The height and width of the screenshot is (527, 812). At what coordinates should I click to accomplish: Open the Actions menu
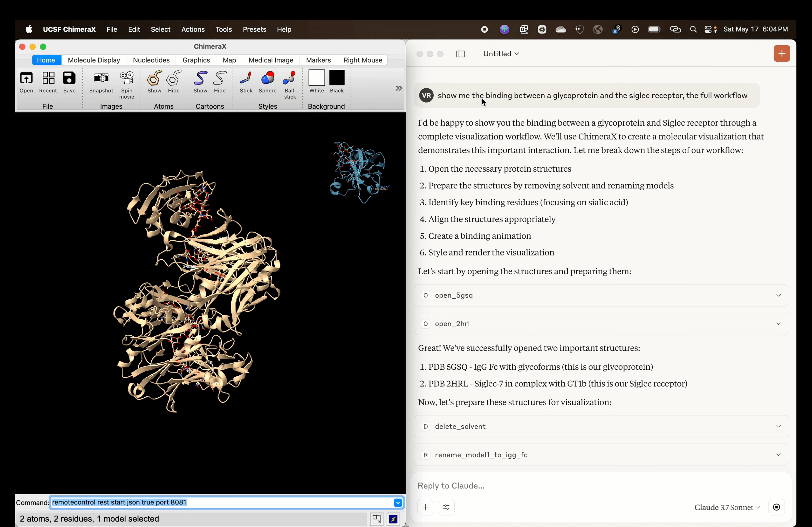193,29
